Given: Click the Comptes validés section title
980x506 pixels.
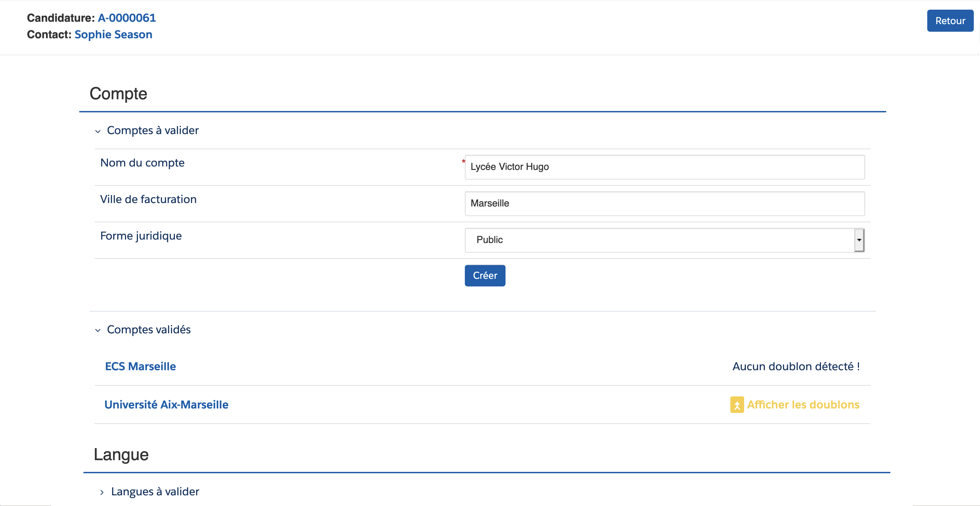Looking at the screenshot, I should click(x=149, y=329).
